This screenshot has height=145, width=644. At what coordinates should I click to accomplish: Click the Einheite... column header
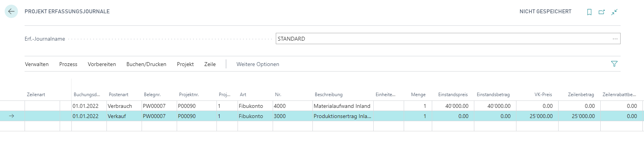(x=385, y=95)
